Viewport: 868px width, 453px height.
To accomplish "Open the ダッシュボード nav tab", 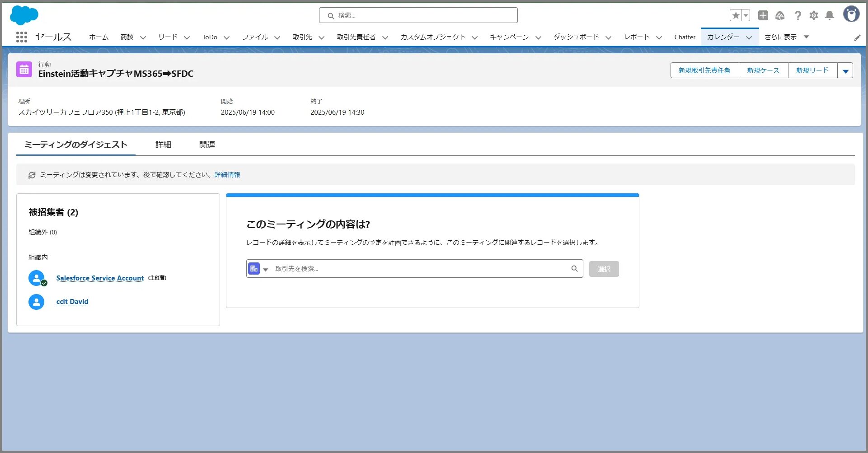I will (x=576, y=37).
